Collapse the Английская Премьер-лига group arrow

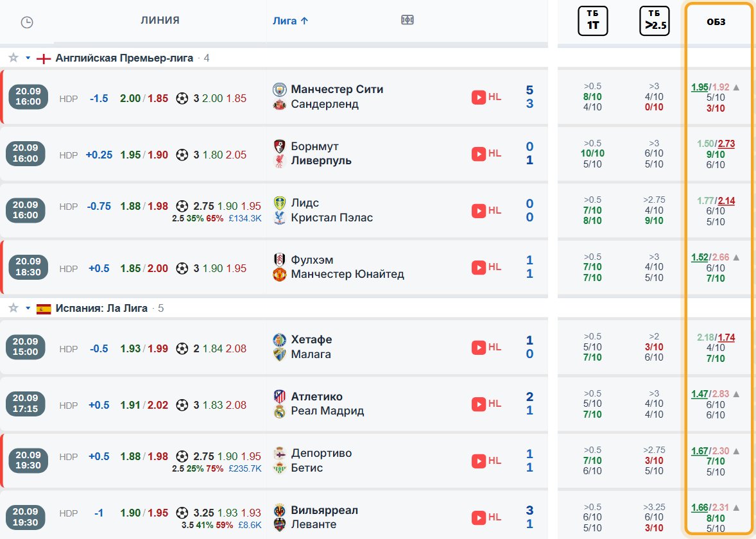coord(28,58)
